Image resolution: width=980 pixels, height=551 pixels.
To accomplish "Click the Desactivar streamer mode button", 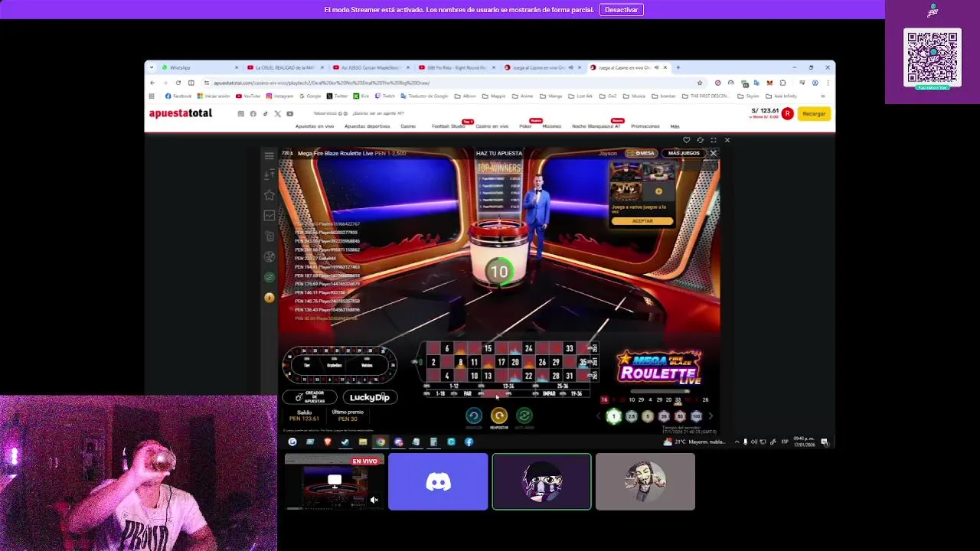I will 621,10.
